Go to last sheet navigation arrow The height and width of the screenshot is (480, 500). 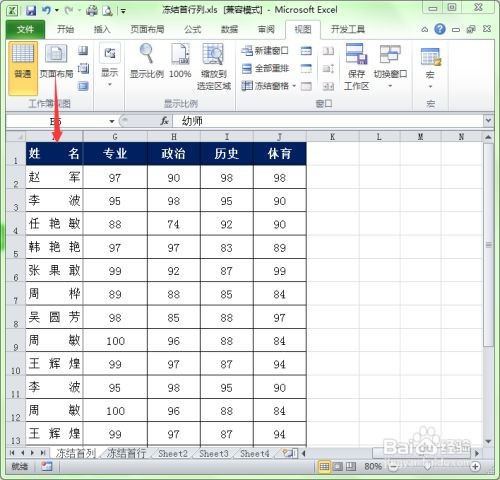point(43,453)
